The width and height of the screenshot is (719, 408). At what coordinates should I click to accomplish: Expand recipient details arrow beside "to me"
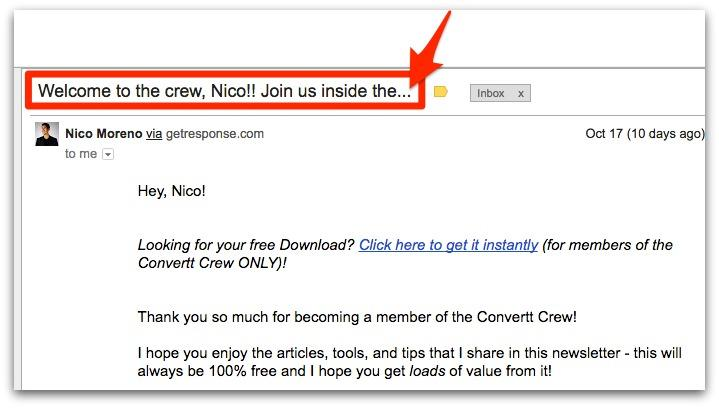[x=108, y=154]
